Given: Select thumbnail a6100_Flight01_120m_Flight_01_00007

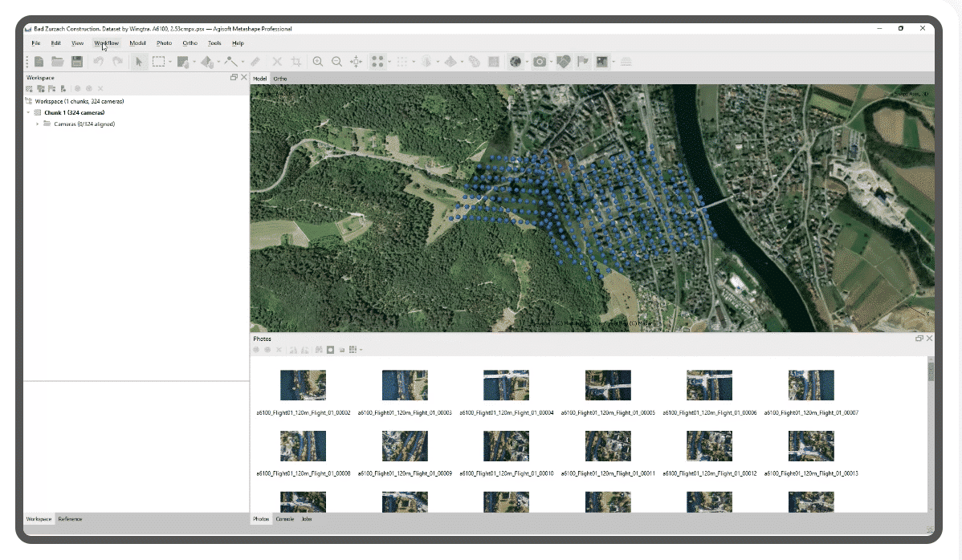Looking at the screenshot, I should 811,385.
